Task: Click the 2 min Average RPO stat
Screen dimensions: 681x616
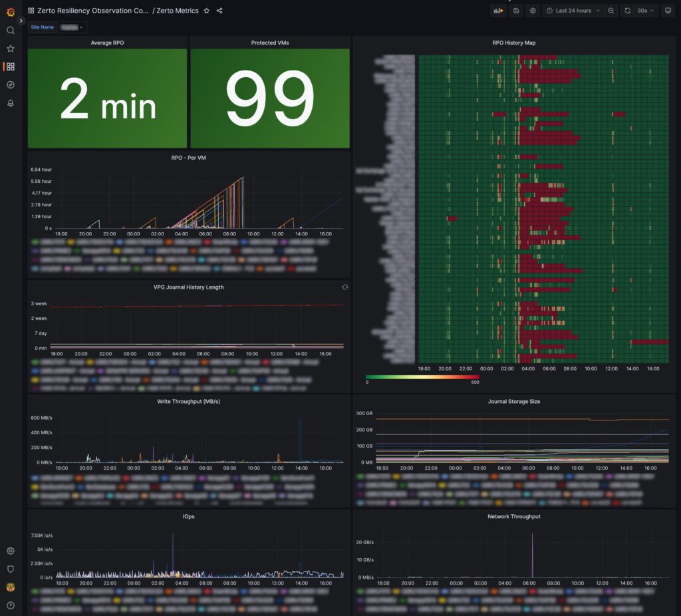Action: point(108,98)
